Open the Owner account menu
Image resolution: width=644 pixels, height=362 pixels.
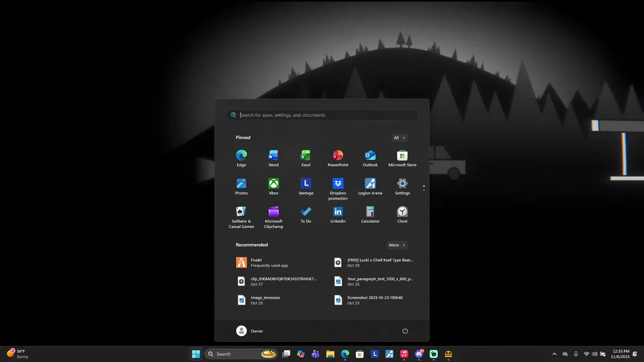coord(250,331)
